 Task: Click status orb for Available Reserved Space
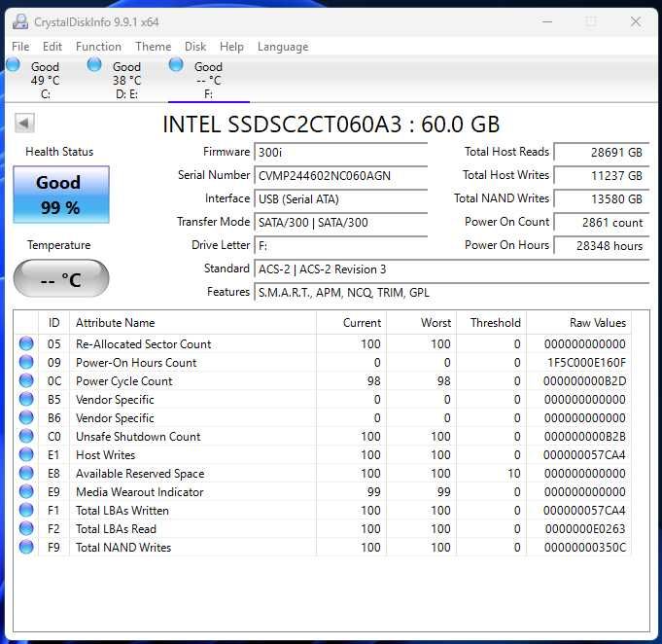26,474
